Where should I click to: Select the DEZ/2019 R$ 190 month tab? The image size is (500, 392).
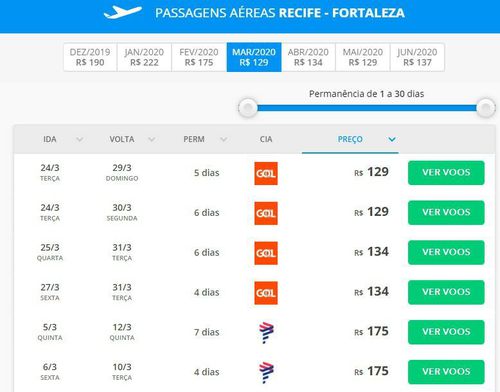90,57
